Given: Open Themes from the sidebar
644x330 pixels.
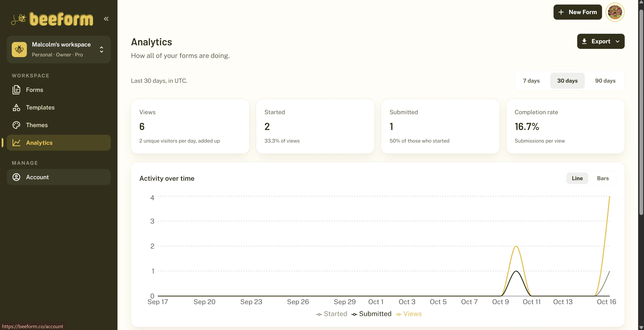Looking at the screenshot, I should pyautogui.click(x=59, y=125).
